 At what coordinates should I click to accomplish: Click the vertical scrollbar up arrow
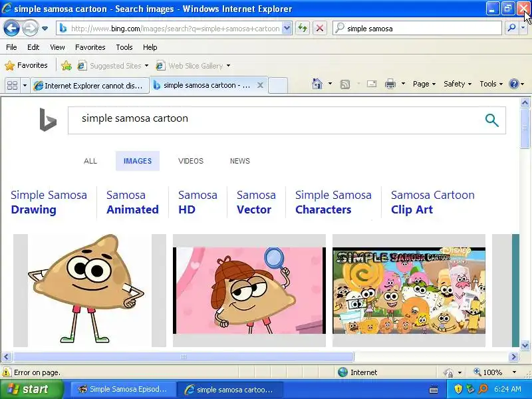point(525,102)
